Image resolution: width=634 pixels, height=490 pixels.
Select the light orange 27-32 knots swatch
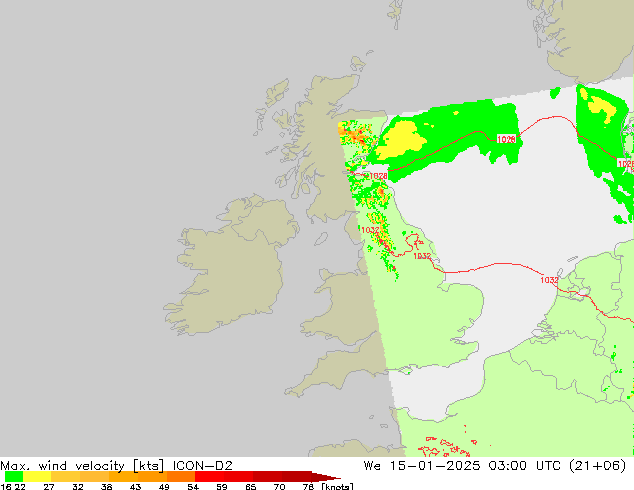click(x=66, y=476)
